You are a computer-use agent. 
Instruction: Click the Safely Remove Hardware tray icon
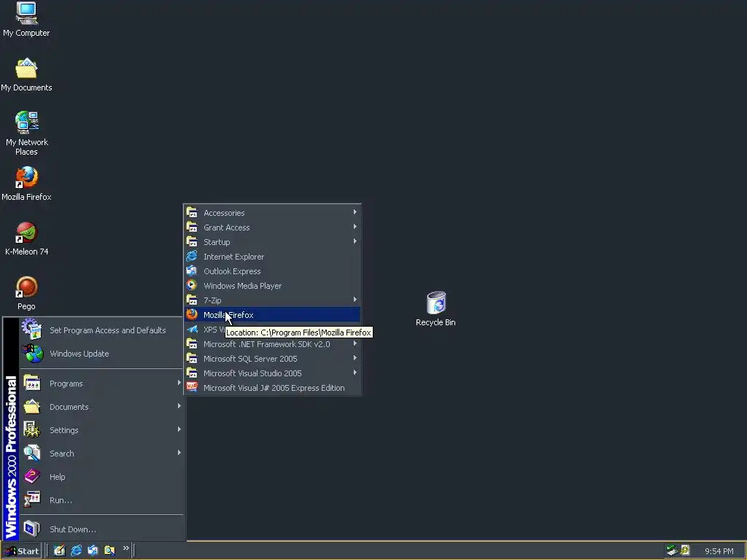coord(672,551)
